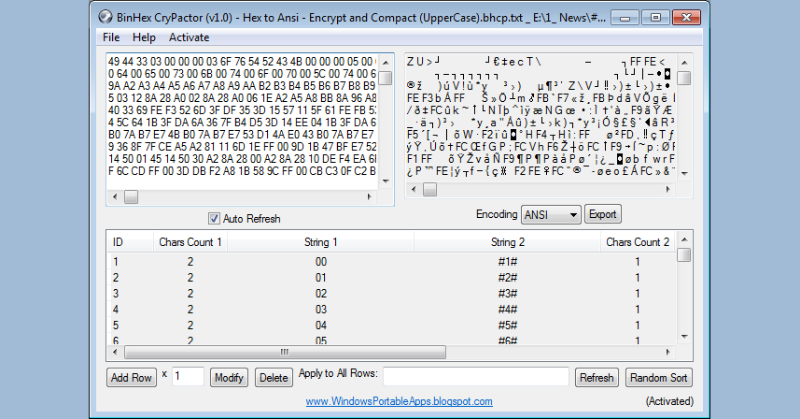The width and height of the screenshot is (800, 419).
Task: Click ANSI pane left scroll arrow
Action: (413, 189)
